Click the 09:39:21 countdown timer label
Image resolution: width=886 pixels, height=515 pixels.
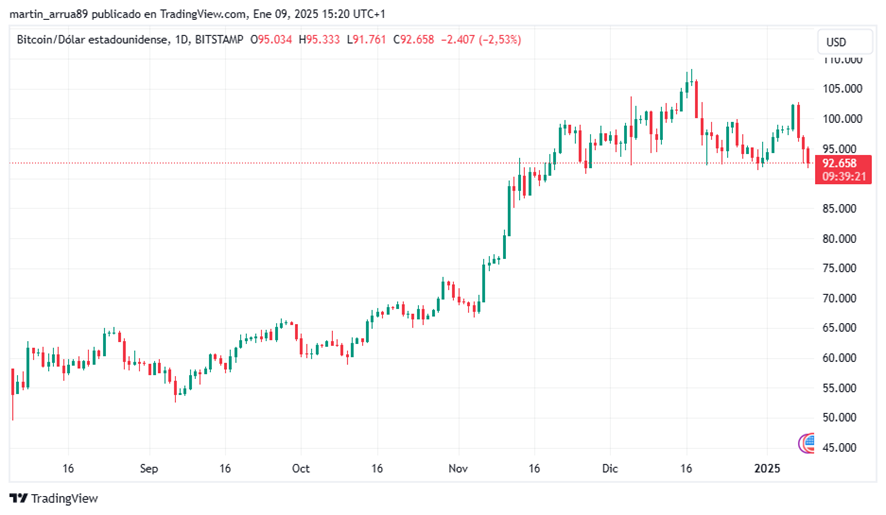point(844,176)
